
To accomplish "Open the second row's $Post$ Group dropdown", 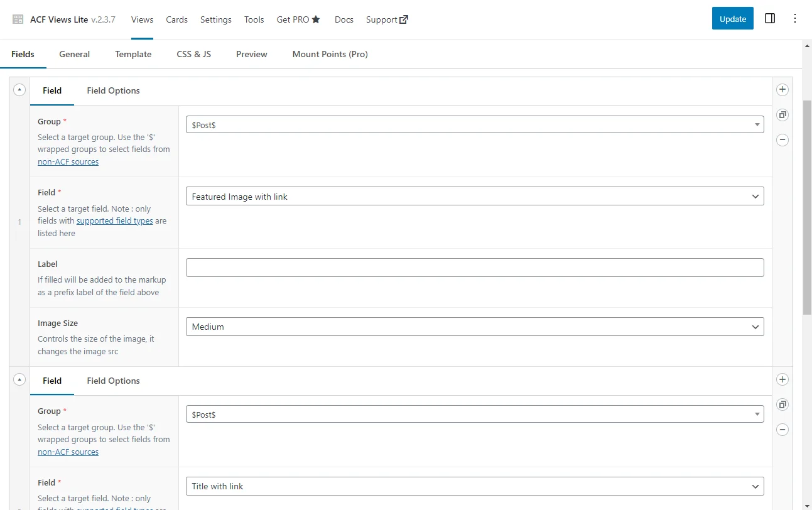I will point(475,414).
